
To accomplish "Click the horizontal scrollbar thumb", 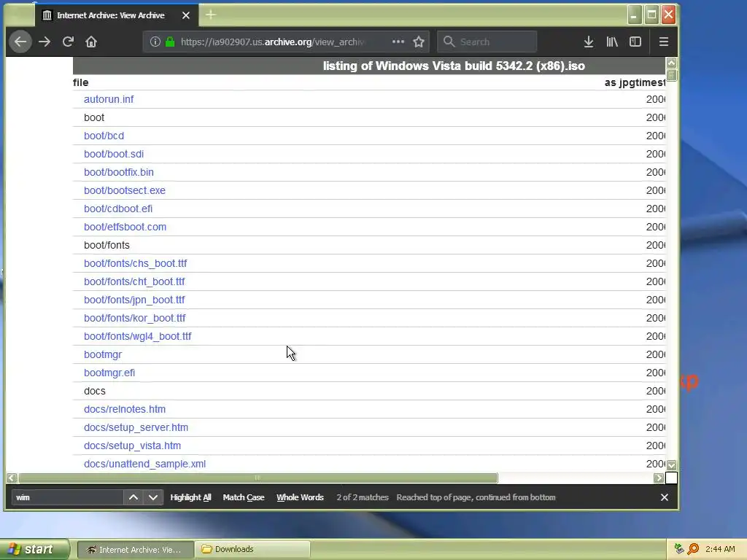I will click(258, 478).
